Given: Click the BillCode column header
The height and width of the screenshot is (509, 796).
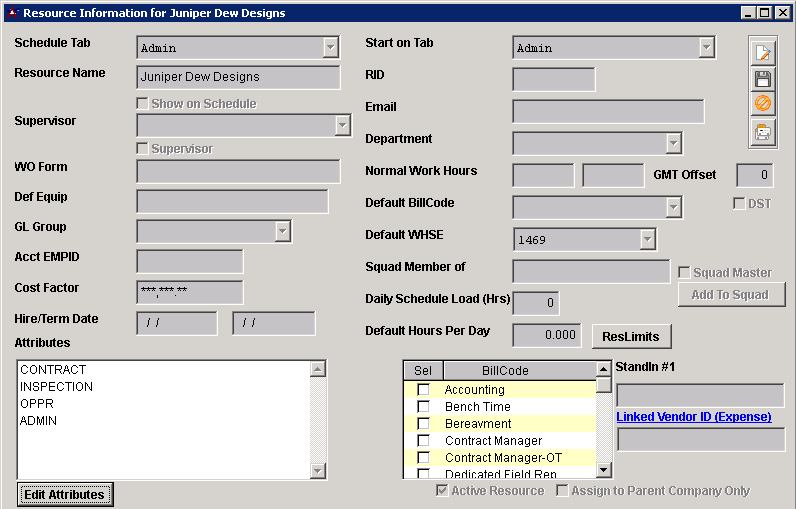Looking at the screenshot, I should 504,370.
